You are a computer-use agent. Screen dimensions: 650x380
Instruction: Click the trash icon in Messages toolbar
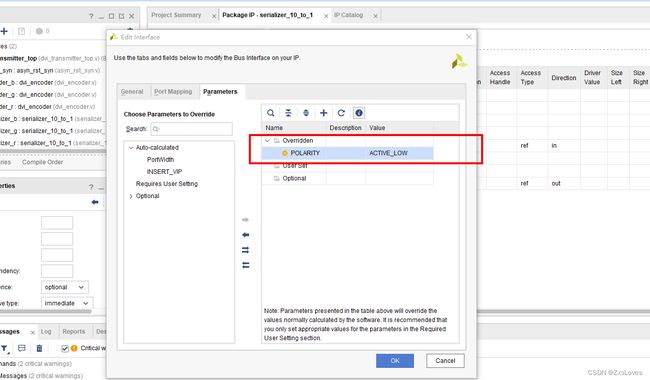click(39, 348)
